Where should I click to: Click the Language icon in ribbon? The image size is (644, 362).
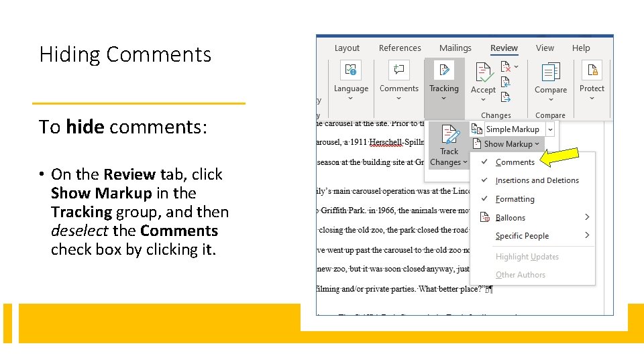351,70
